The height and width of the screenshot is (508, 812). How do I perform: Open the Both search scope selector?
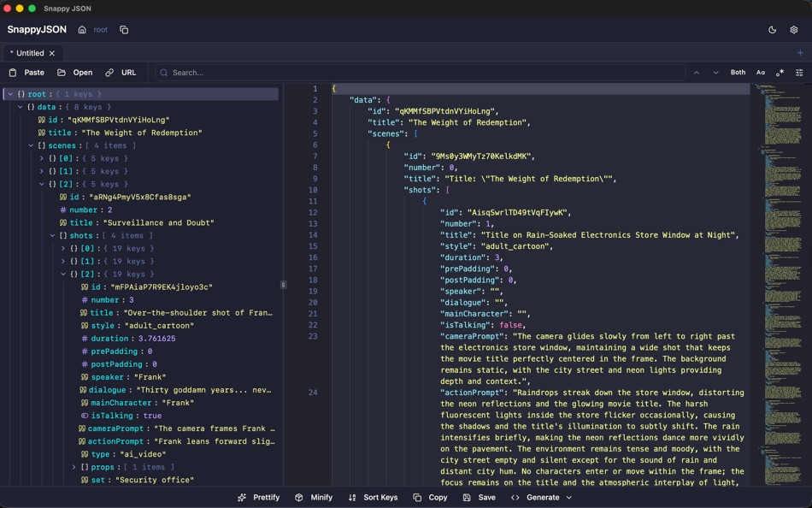[738, 73]
